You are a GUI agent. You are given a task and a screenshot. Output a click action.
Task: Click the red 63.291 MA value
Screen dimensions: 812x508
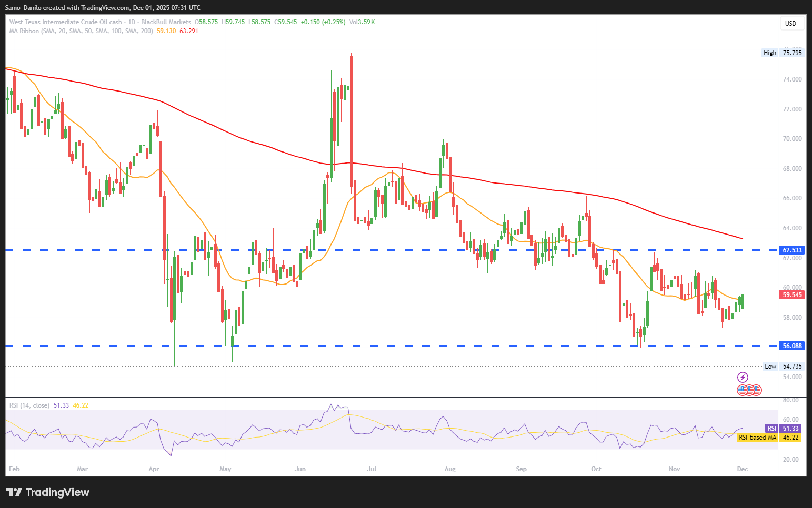tap(189, 31)
